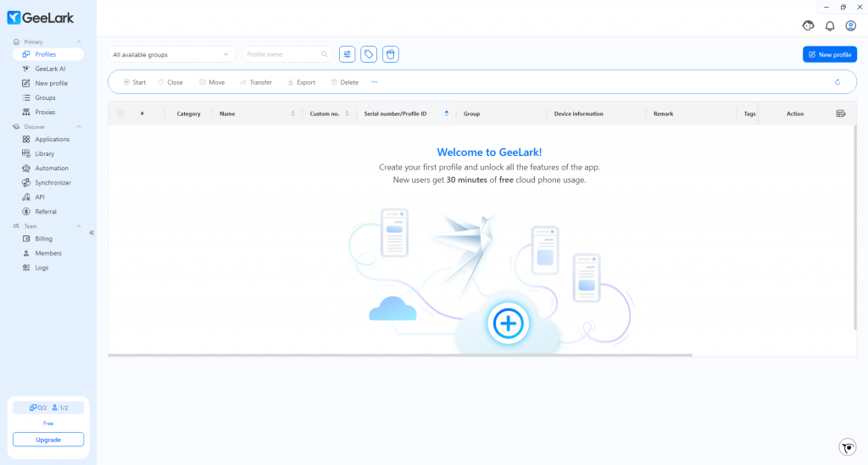Image resolution: width=868 pixels, height=465 pixels.
Task: Click Export in the action toolbar
Action: [x=301, y=82]
